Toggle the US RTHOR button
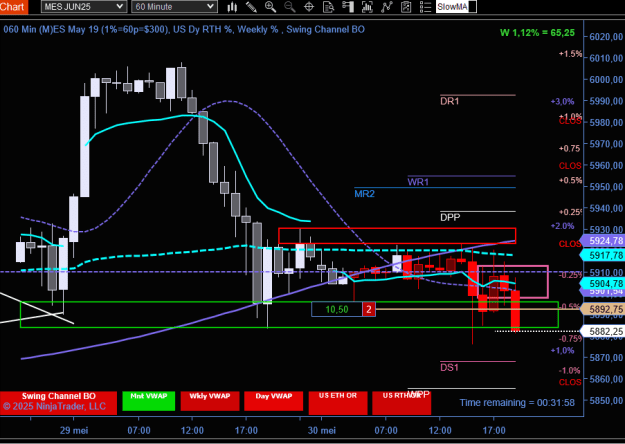This screenshot has width=625, height=444. [x=401, y=403]
